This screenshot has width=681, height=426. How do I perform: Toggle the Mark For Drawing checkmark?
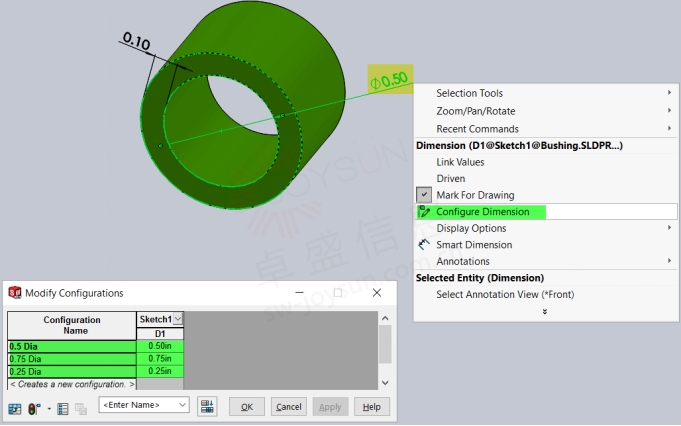[x=424, y=195]
